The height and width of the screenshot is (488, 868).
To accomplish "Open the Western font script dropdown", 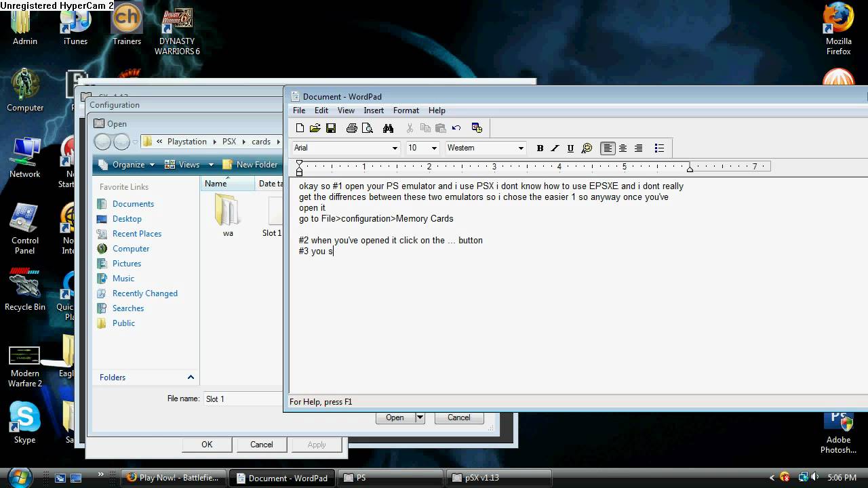I will 521,148.
